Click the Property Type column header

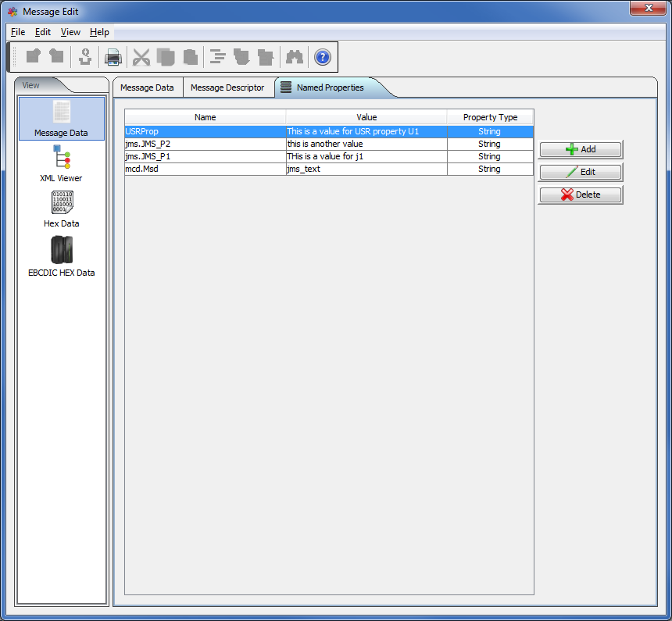coord(490,117)
